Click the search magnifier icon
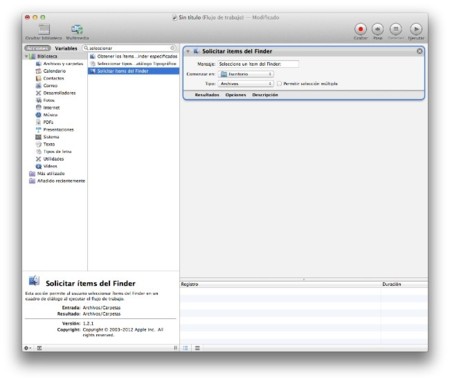This screenshot has width=450, height=382. pyautogui.click(x=86, y=48)
